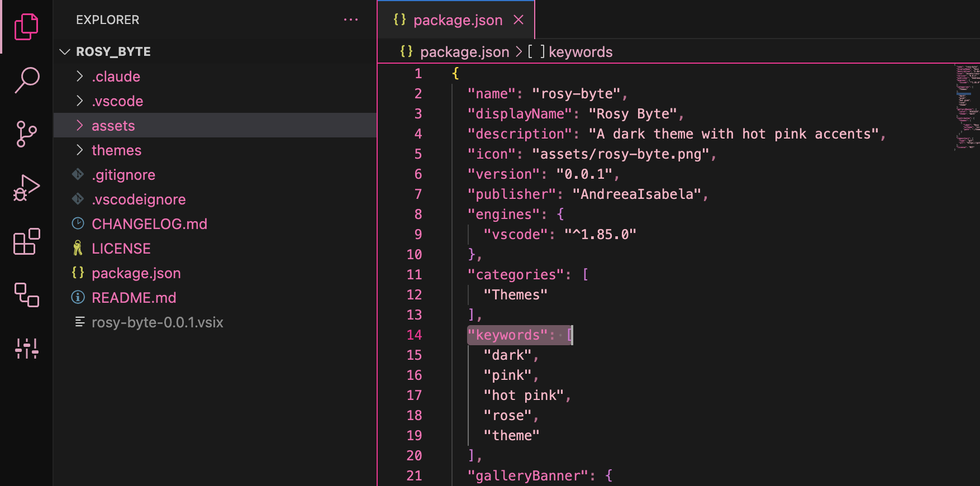980x486 pixels.
Task: Open the .gitignore file
Action: point(215,175)
